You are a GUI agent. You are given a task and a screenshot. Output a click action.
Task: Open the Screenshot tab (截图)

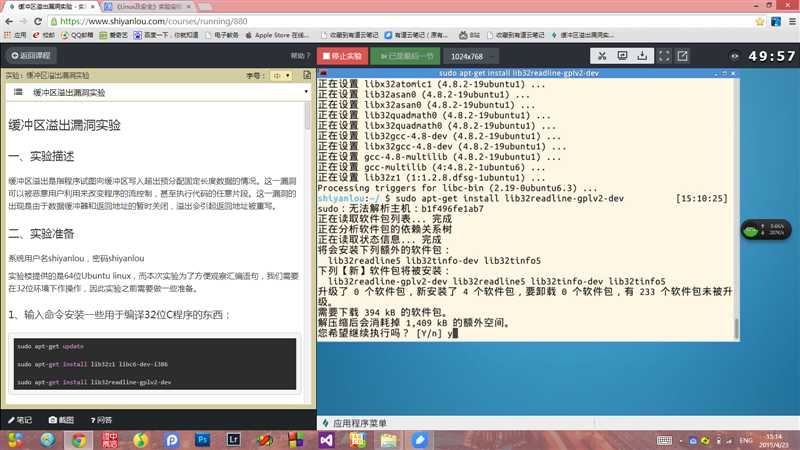[x=61, y=420]
